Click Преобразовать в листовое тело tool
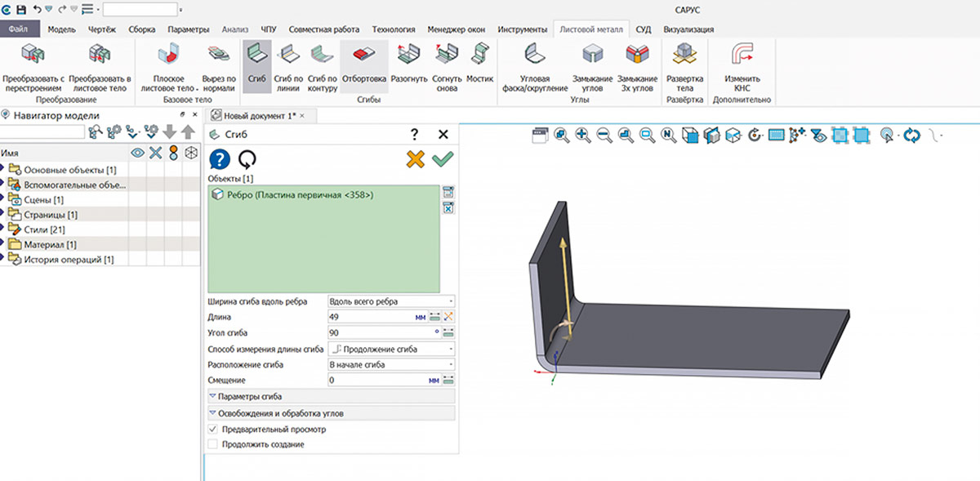The width and height of the screenshot is (980, 481). [100, 67]
